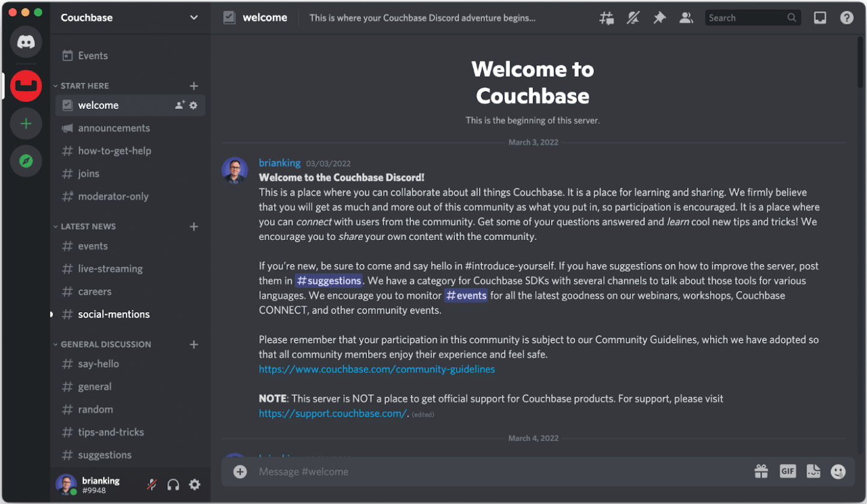Open the community guidelines link
Image resolution: width=867 pixels, height=504 pixels.
(x=377, y=369)
